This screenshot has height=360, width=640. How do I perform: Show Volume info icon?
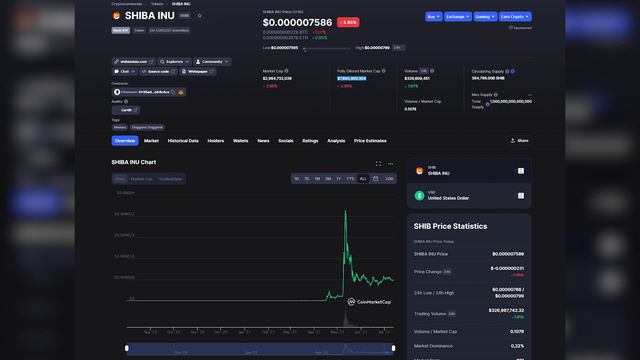[x=432, y=71]
